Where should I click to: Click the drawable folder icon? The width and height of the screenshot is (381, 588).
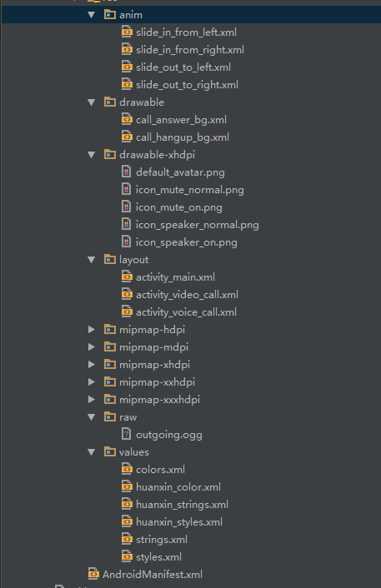point(109,102)
